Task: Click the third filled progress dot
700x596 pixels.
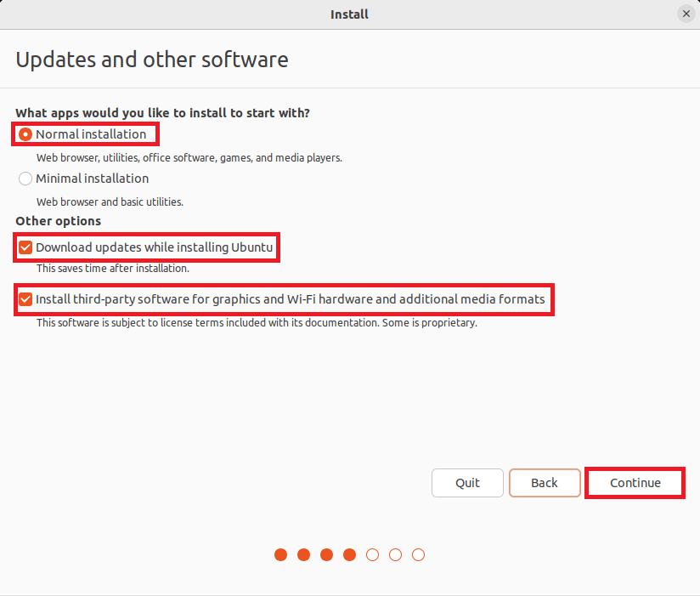Action: point(327,555)
